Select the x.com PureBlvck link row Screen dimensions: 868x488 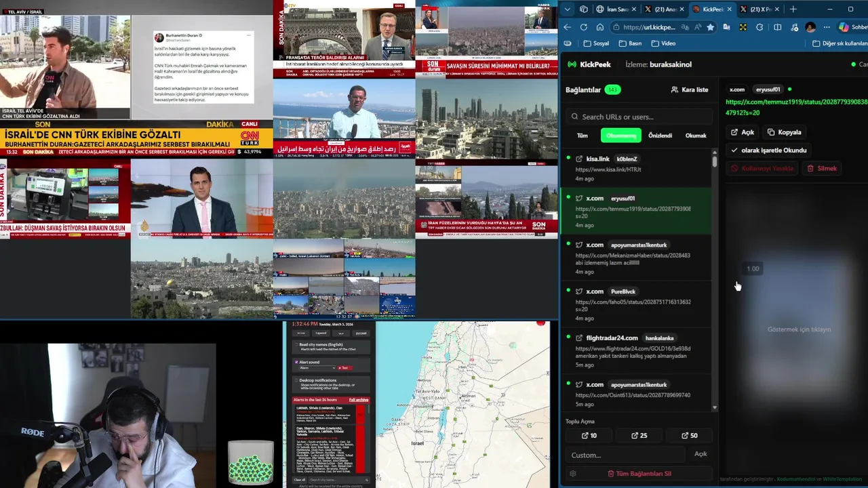(635, 304)
